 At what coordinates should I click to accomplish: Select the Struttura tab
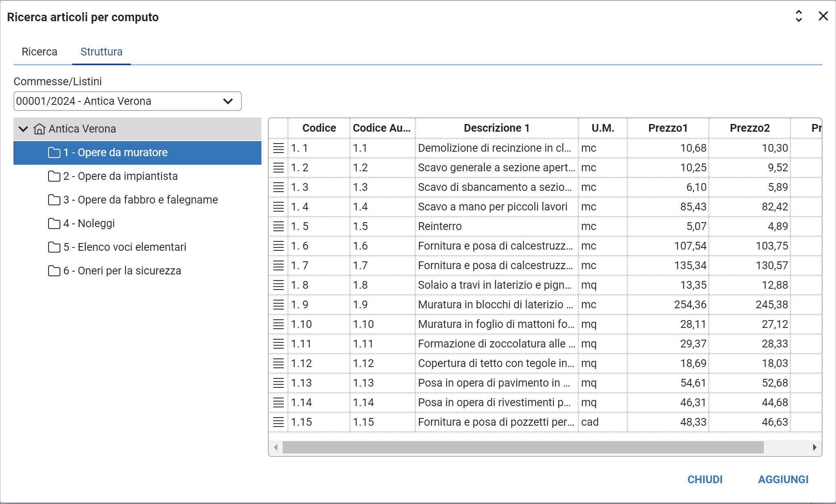(101, 52)
